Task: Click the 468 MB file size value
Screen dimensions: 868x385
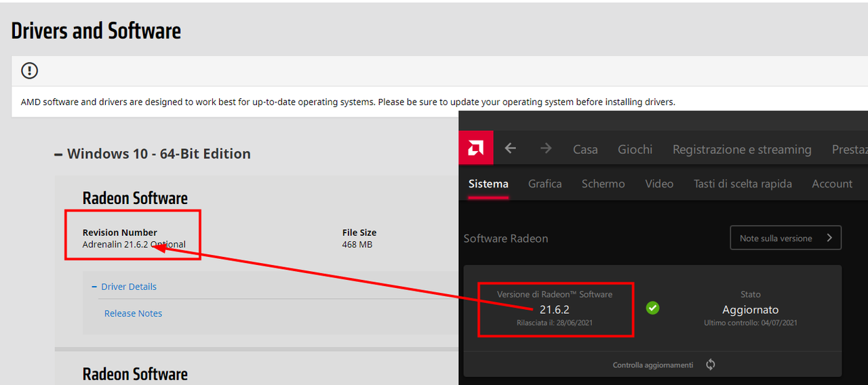Action: pos(357,245)
